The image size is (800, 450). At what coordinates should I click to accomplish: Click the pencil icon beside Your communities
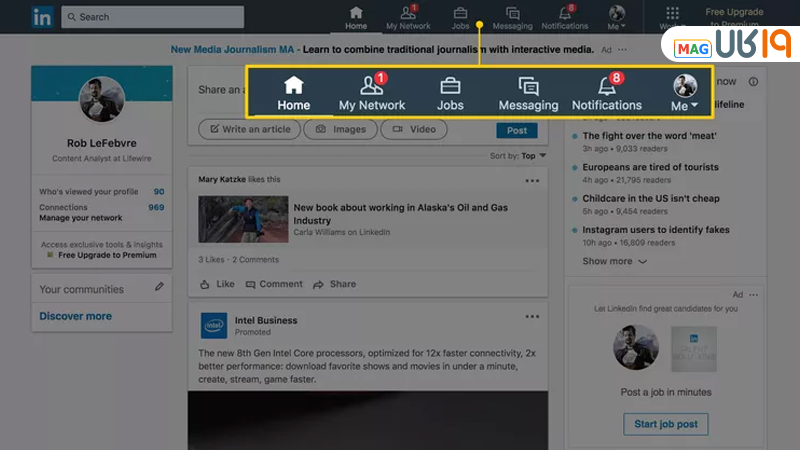coord(159,288)
